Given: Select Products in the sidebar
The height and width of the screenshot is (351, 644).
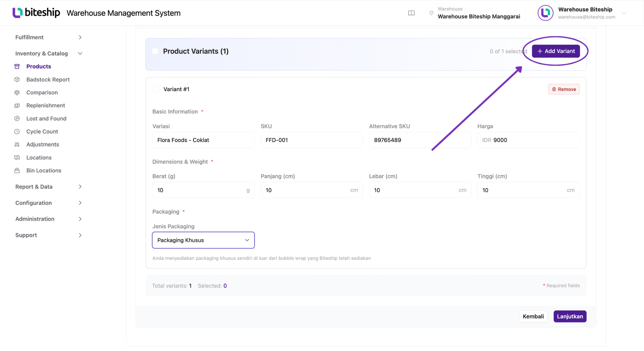Looking at the screenshot, I should 38,66.
